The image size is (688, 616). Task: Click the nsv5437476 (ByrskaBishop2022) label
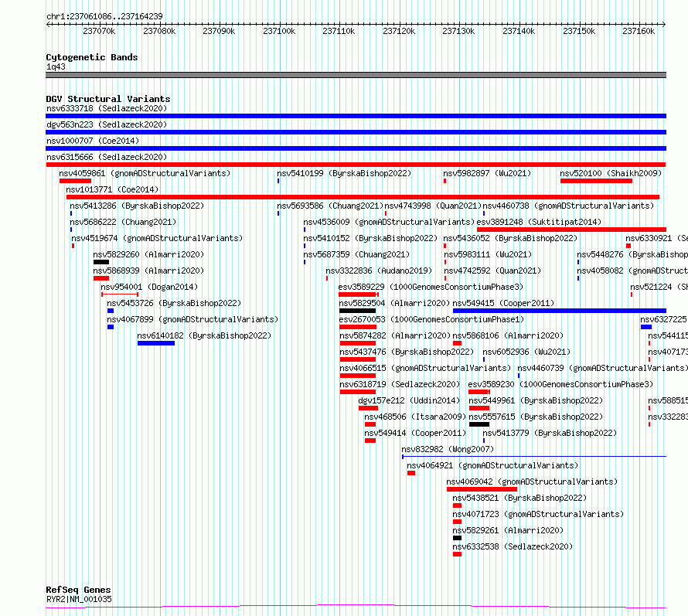pos(407,352)
